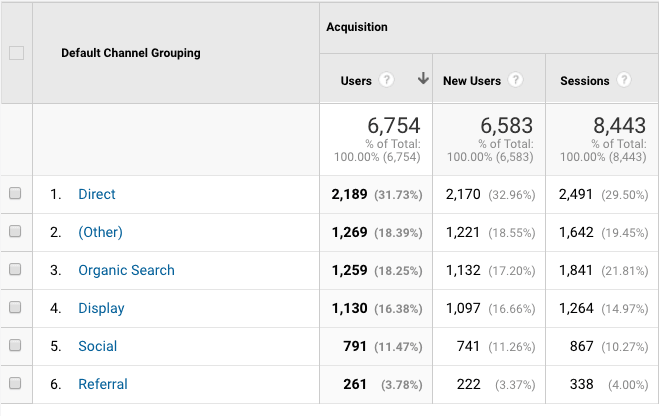Tick the Organic Search row checkbox

[16, 270]
